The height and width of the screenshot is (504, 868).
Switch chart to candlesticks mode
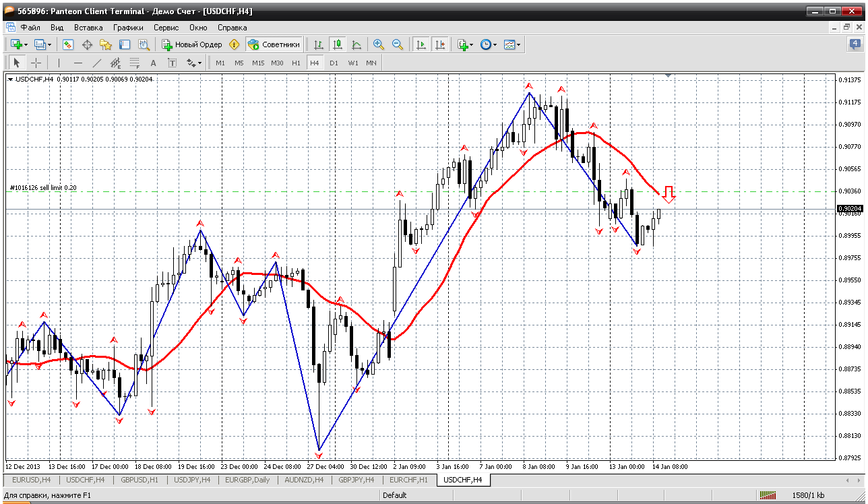click(x=338, y=44)
